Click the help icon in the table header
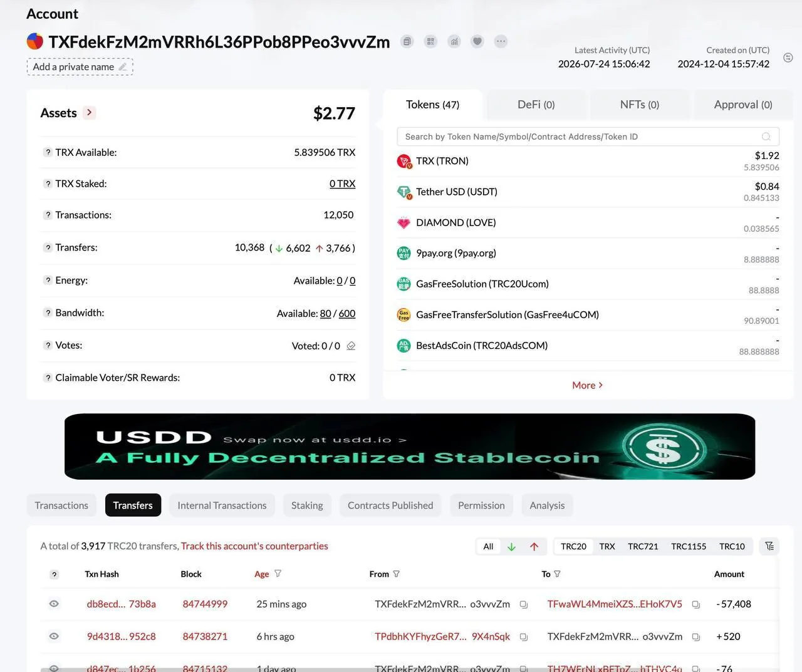 pyautogui.click(x=54, y=574)
